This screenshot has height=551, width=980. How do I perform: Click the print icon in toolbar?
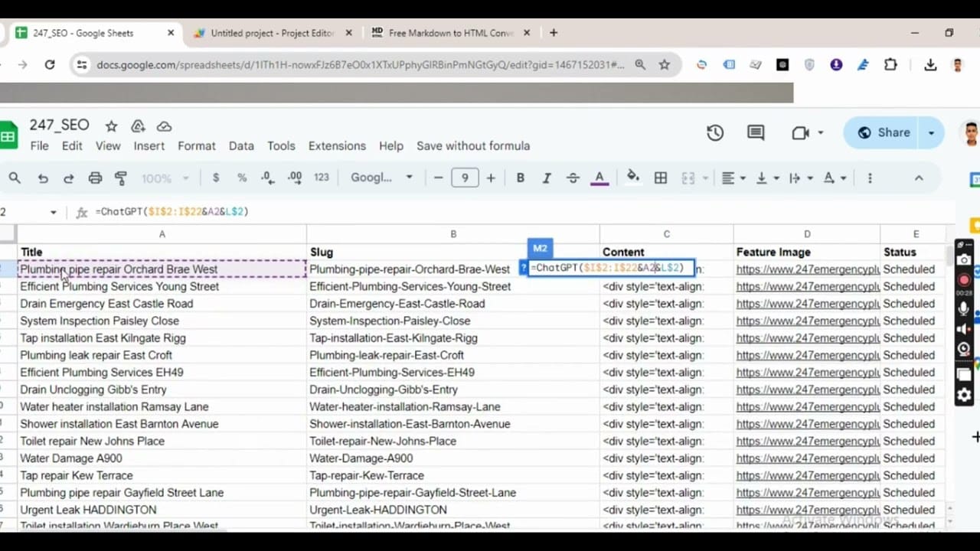[95, 178]
